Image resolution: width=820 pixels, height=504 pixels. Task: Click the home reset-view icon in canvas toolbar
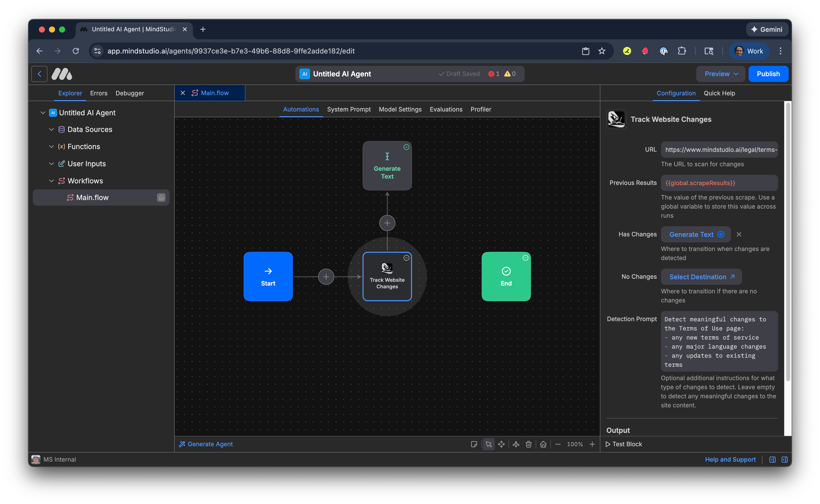pyautogui.click(x=543, y=444)
